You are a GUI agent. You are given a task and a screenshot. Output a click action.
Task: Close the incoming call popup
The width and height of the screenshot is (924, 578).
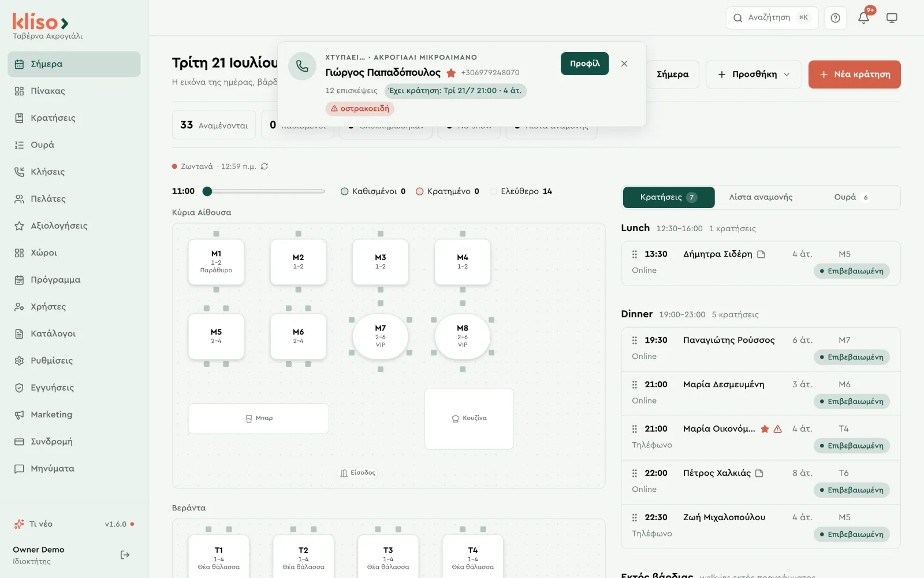tap(624, 64)
